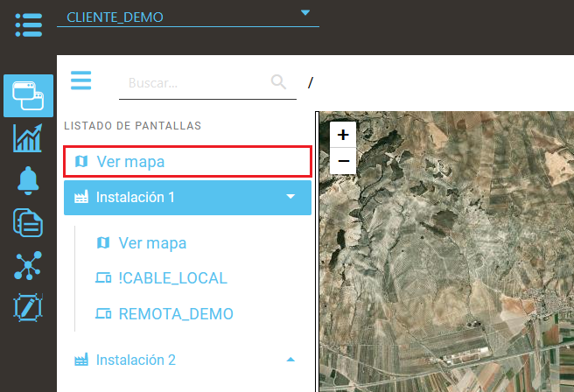Open the REMOTA_DEMO screen
The width and height of the screenshot is (574, 392).
(176, 313)
